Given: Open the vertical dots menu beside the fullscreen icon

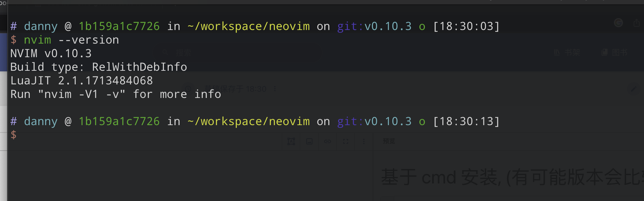Looking at the screenshot, I should (364, 141).
